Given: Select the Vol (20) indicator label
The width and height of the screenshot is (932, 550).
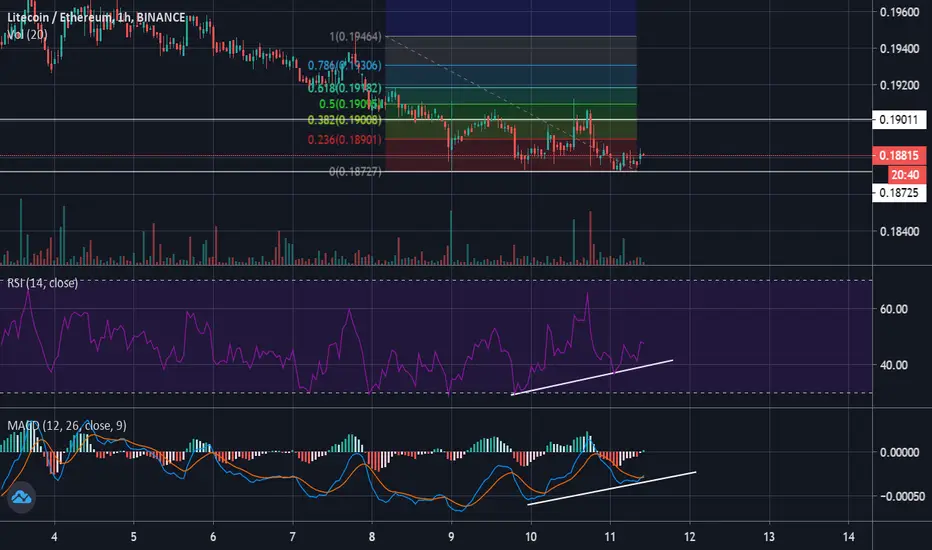Looking at the screenshot, I should point(27,34).
